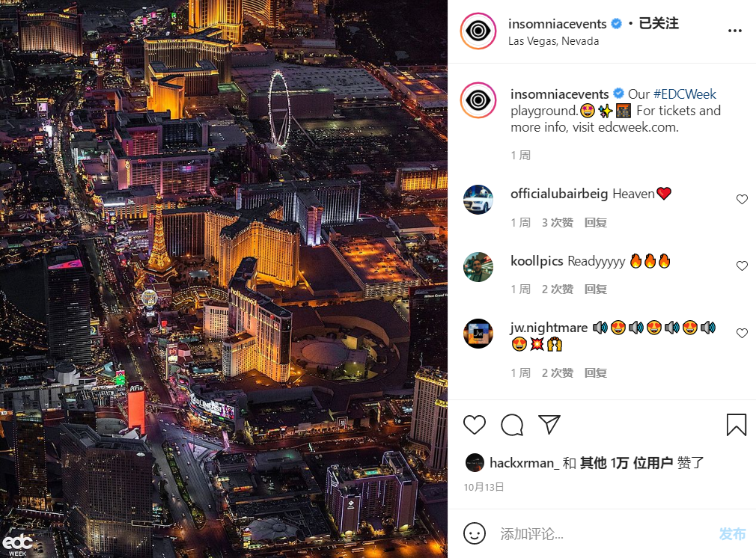The image size is (756, 558).
Task: Like officialubairbeig's Heaven comment
Action: pyautogui.click(x=742, y=199)
